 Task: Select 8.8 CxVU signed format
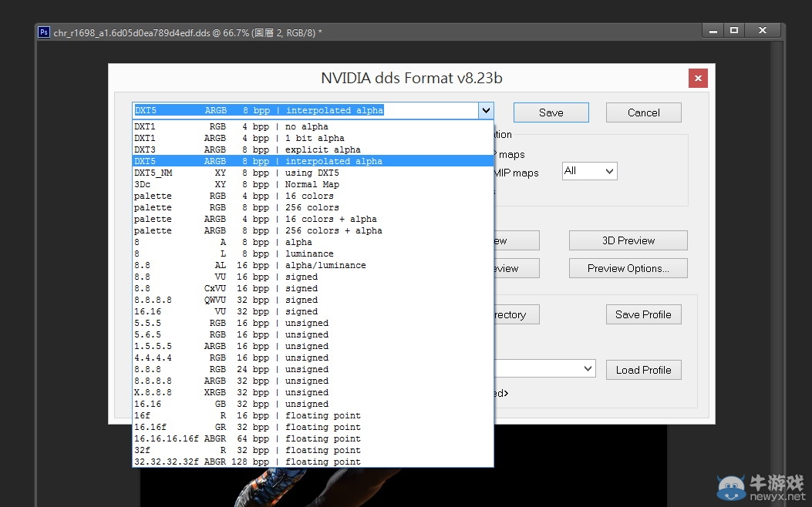[x=313, y=288]
